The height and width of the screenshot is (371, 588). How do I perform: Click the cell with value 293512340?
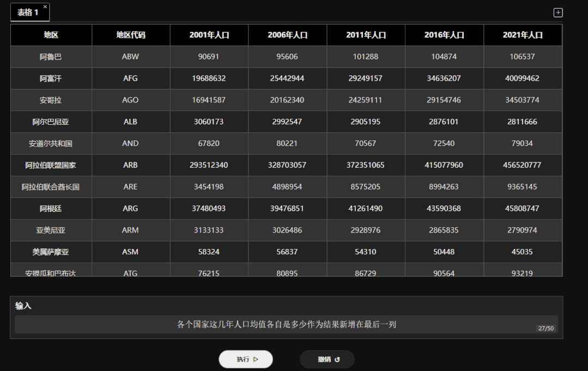(x=209, y=166)
